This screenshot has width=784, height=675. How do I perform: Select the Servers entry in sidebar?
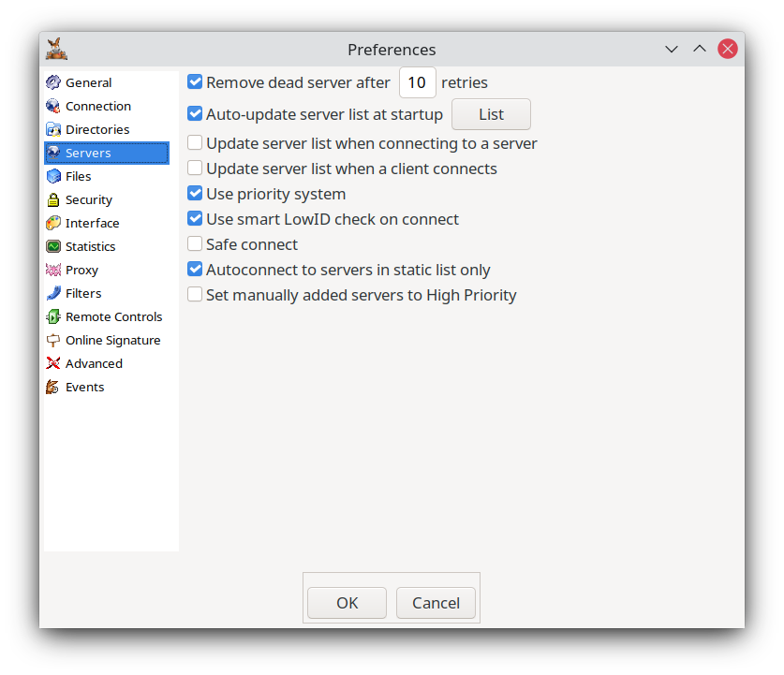[x=107, y=153]
